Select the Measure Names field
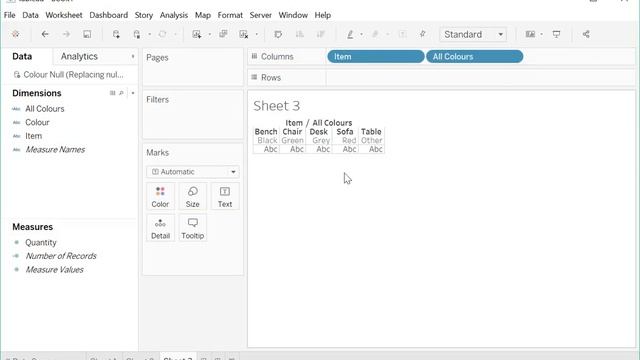The height and width of the screenshot is (360, 640). 55,150
